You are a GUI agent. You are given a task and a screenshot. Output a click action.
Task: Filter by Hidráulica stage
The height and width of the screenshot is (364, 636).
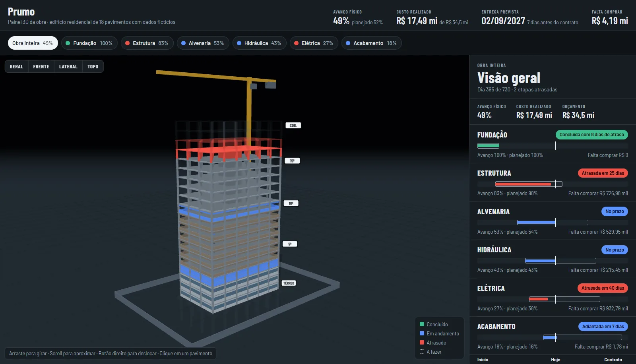click(259, 43)
